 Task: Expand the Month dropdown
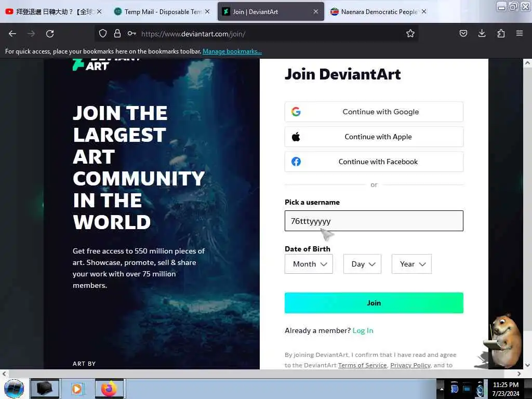pos(309,264)
